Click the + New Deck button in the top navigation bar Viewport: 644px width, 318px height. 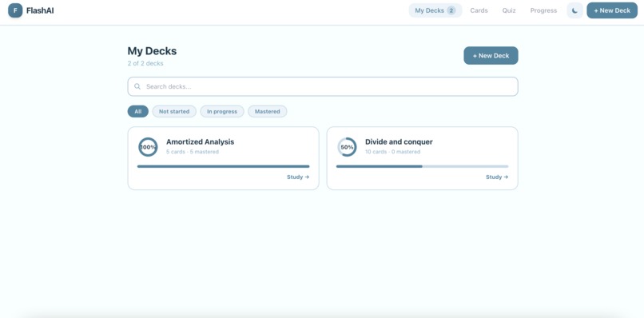(612, 10)
